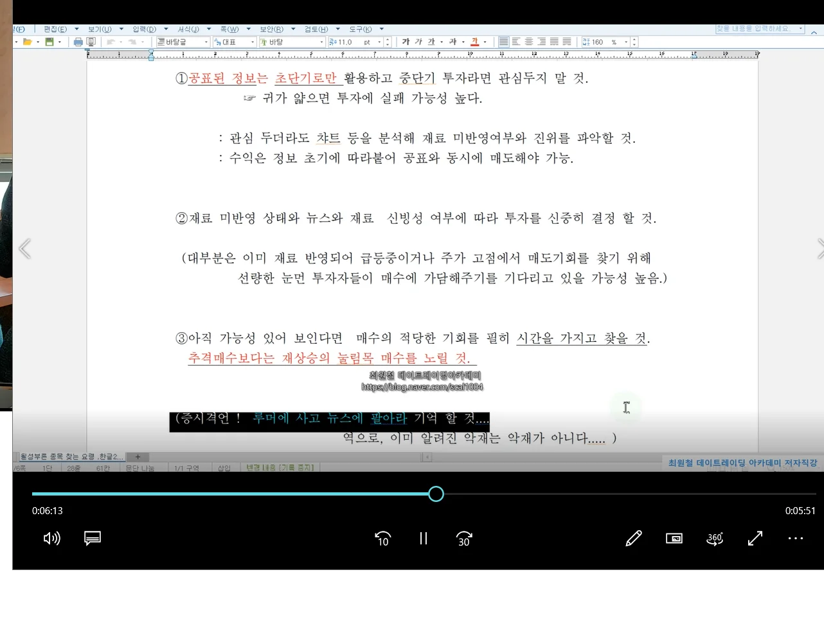Open font color dropdown arrow
Image resolution: width=824 pixels, height=644 pixels.
485,42
